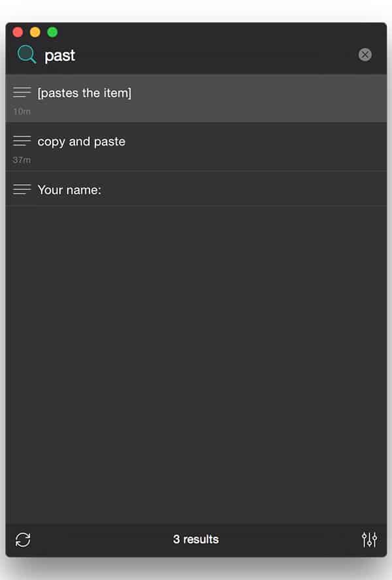Viewport: 392px width, 580px height.
Task: Select the '[pastes the item]' clipboard entry
Action: click(x=196, y=99)
